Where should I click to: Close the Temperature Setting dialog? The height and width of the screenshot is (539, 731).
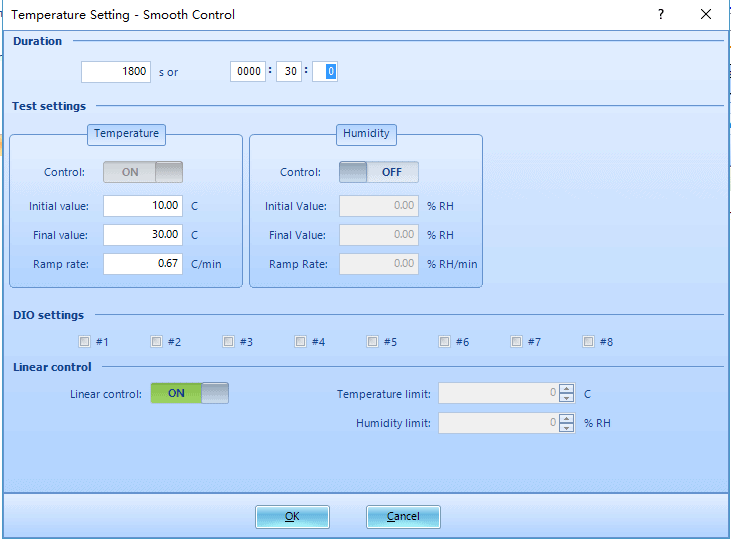706,15
